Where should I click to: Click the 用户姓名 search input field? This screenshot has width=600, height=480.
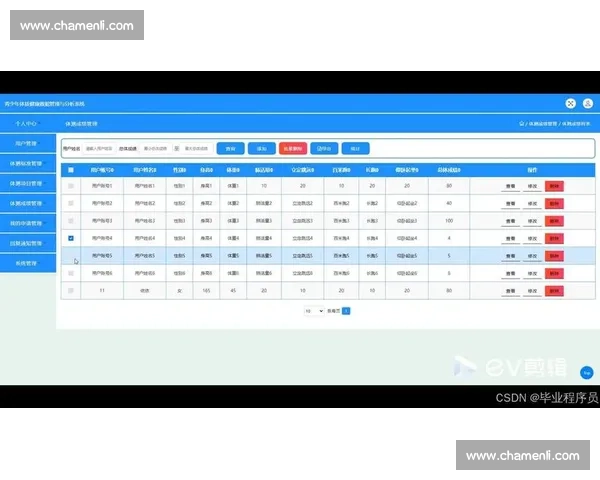point(99,149)
